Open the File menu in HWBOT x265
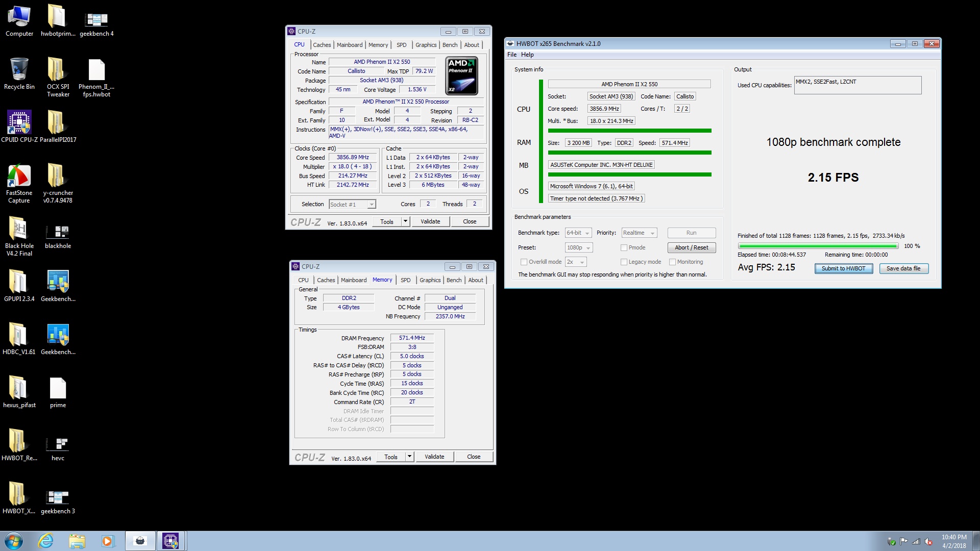The width and height of the screenshot is (980, 551). click(x=512, y=55)
